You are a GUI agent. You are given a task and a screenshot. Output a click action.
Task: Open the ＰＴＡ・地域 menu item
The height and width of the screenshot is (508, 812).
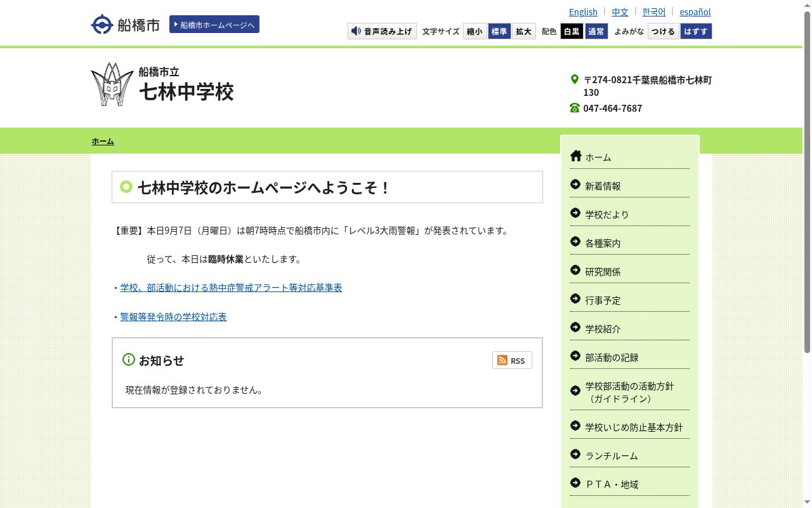point(612,485)
